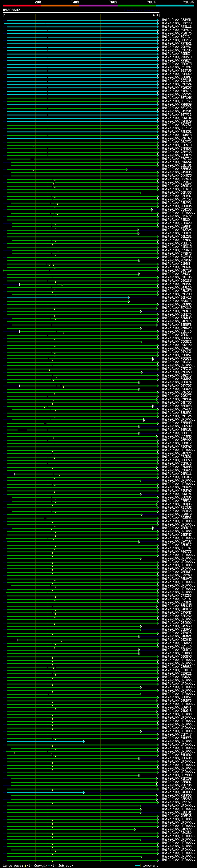Select the UniRef100_B6TSH6 entry
The image size is (197, 868).
coord(177,98)
